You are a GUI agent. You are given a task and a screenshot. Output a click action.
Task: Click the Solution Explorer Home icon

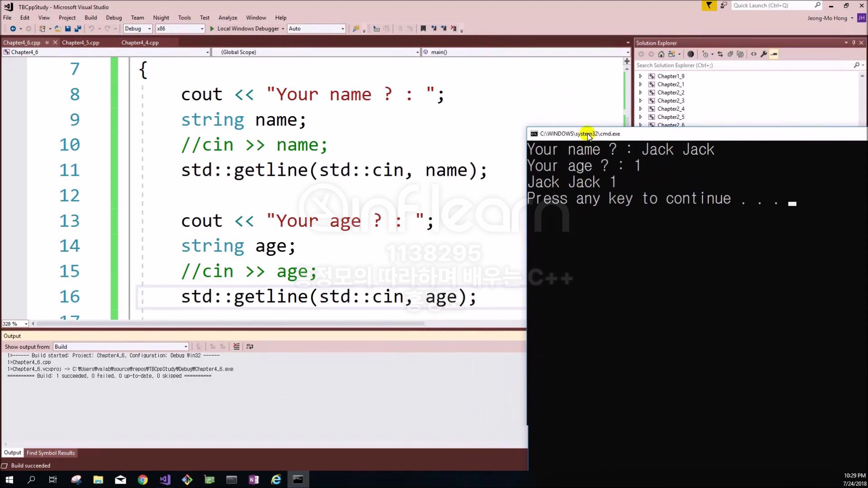[661, 54]
